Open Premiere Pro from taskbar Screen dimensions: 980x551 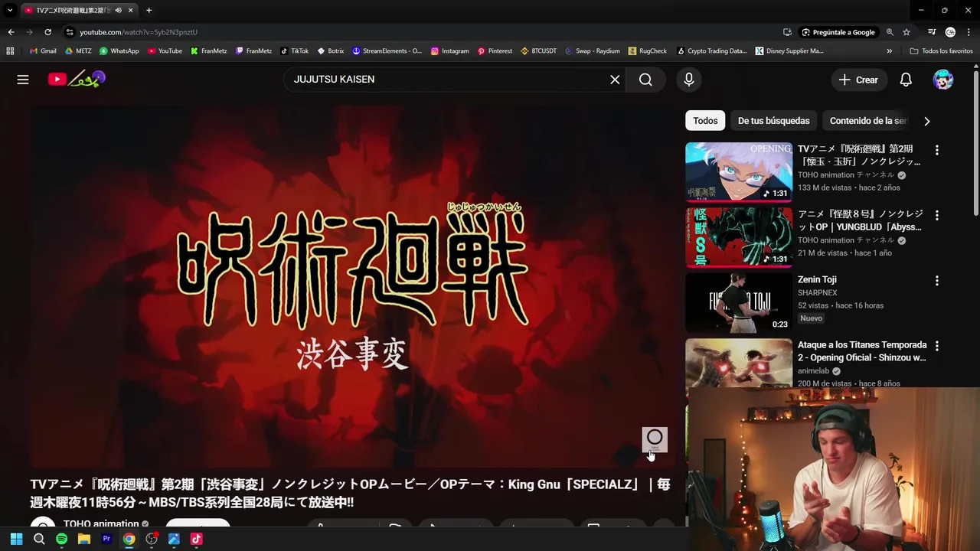coord(106,539)
